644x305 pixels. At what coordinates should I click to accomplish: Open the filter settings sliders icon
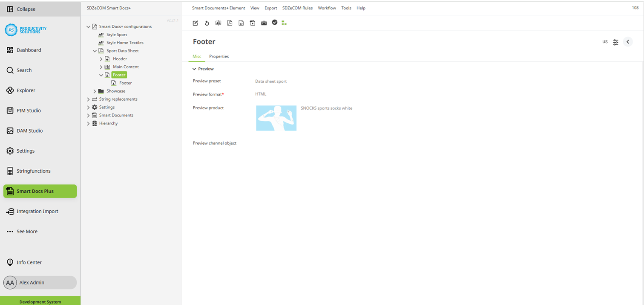[x=616, y=42]
